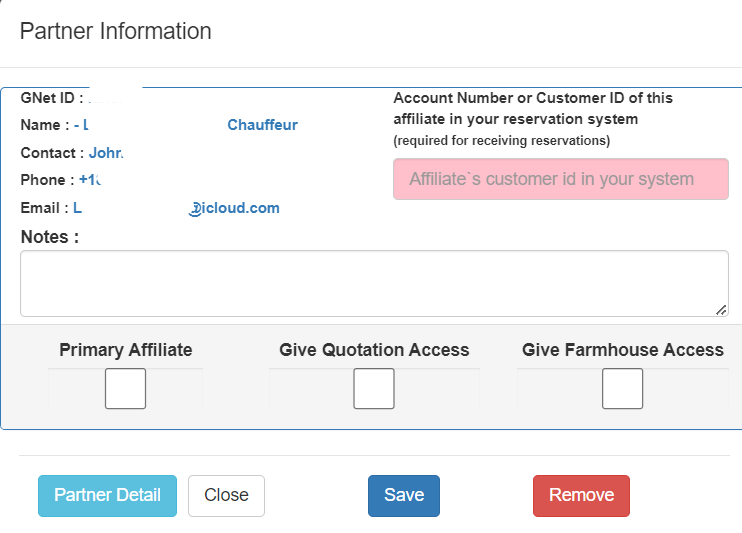Click the Partner Detail button
Screen dimensions: 742x533
tap(107, 495)
